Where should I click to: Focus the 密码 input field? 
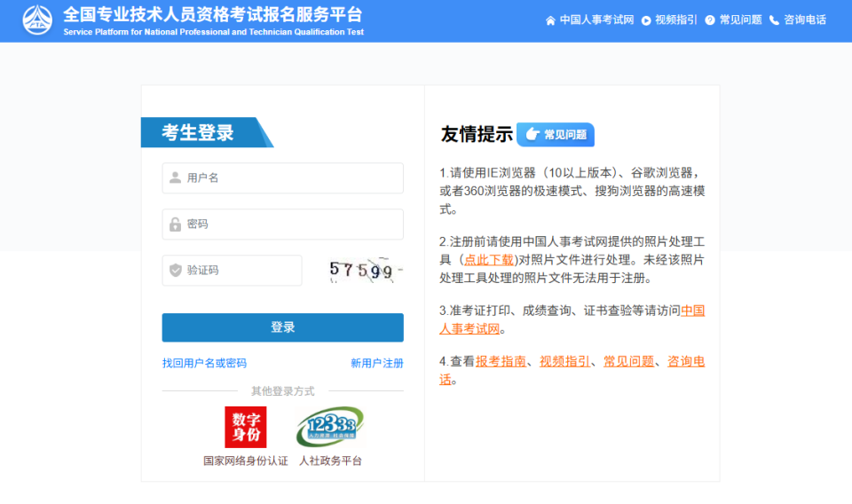click(282, 224)
